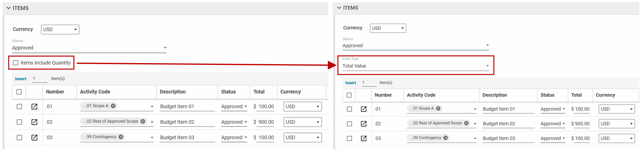Open item 01 details icon in right panel
Image resolution: width=644 pixels, height=151 pixels.
click(364, 109)
